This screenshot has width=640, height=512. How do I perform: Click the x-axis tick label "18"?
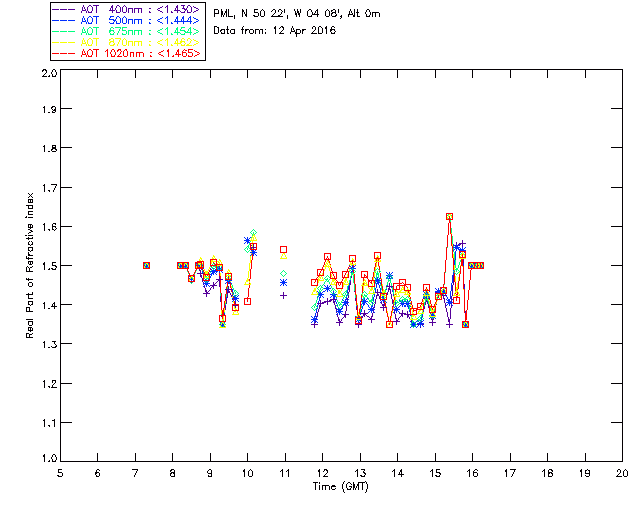tap(548, 473)
